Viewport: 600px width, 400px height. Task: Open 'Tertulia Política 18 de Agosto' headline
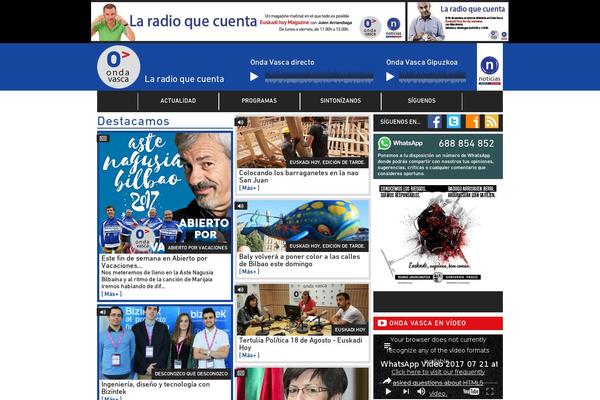point(300,344)
